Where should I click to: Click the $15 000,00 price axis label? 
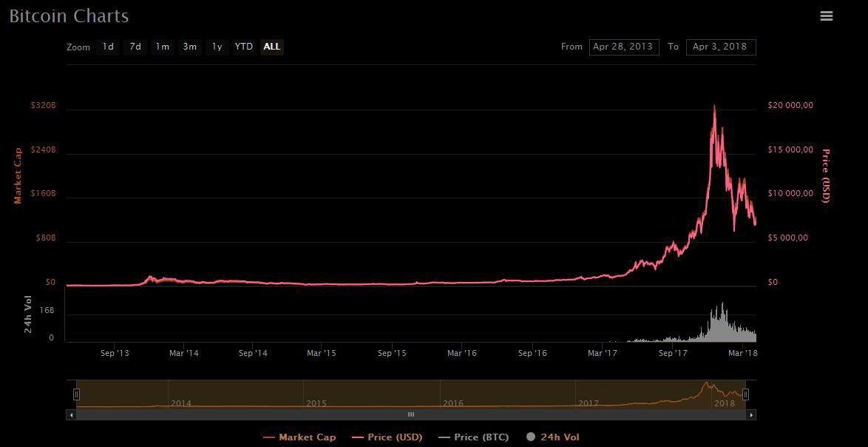click(790, 149)
